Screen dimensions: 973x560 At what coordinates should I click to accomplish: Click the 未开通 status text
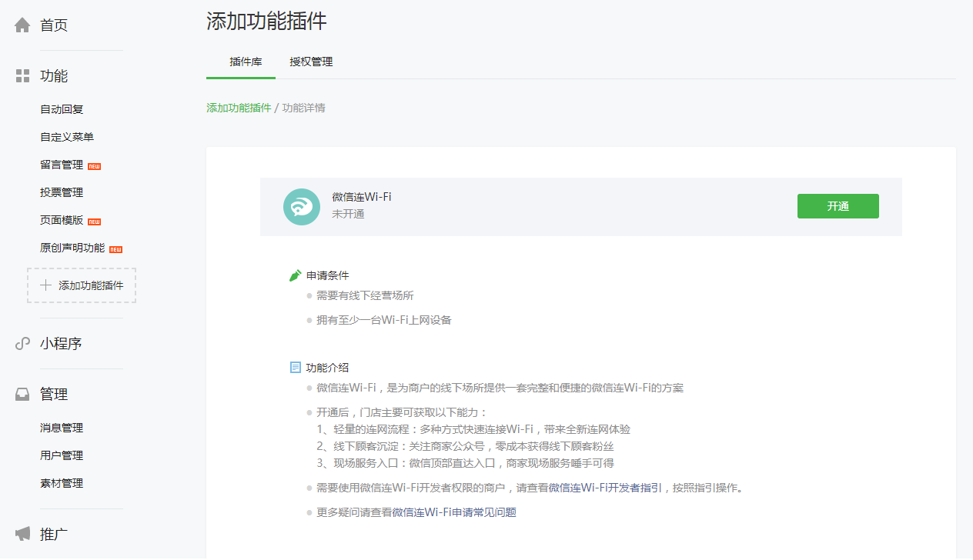click(348, 214)
